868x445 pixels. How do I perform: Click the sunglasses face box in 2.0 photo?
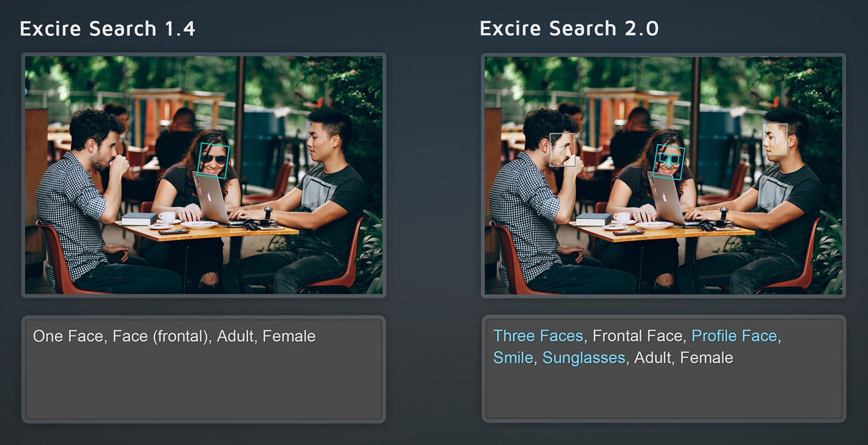coord(668,162)
